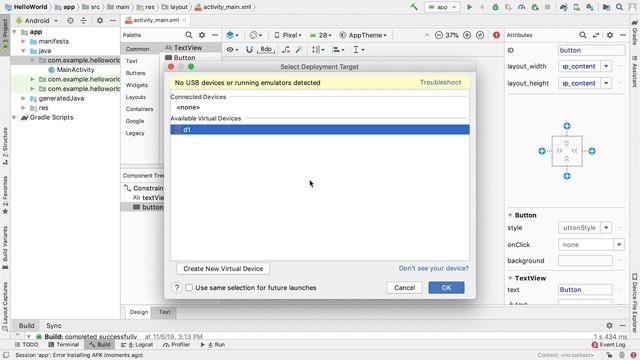Open the Logcat tool window
This screenshot has width=640, height=360.
[137, 345]
